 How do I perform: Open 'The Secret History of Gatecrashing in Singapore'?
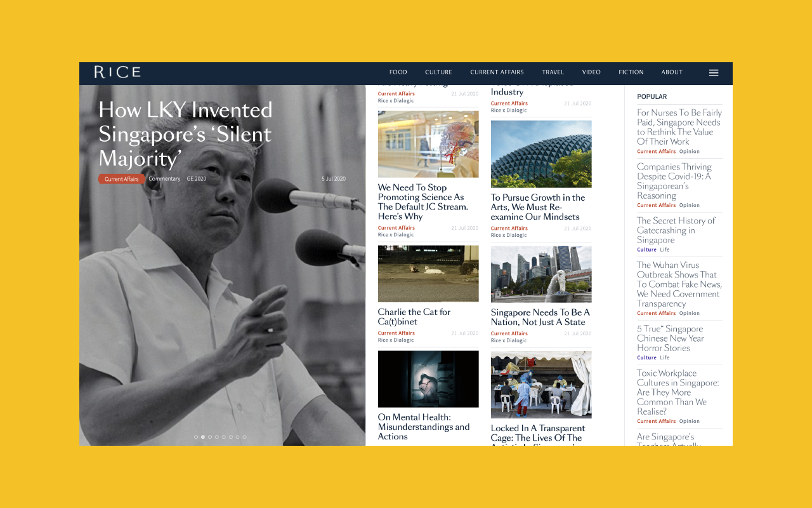(676, 230)
